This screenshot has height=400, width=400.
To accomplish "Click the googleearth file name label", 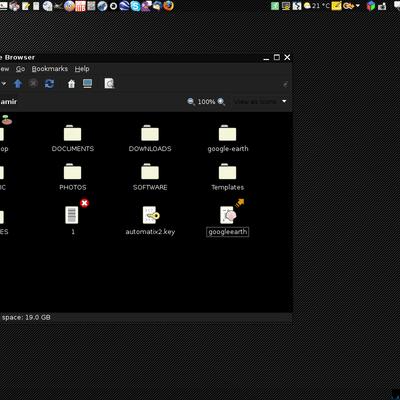I will 228,232.
